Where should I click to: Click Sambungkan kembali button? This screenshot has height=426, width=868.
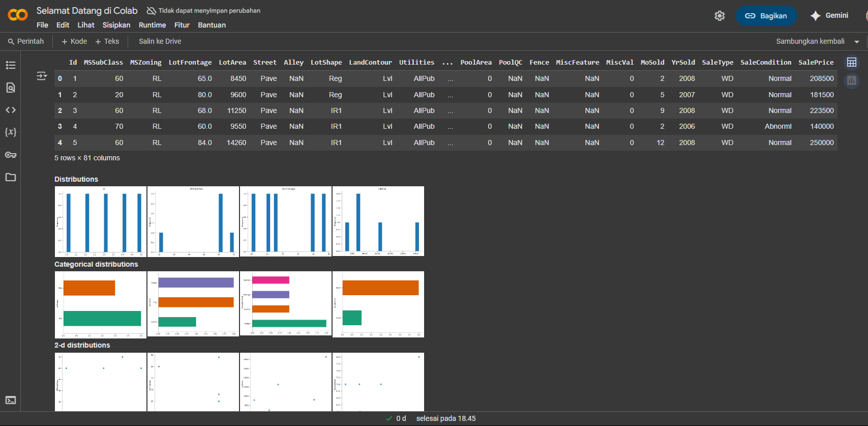tap(810, 41)
